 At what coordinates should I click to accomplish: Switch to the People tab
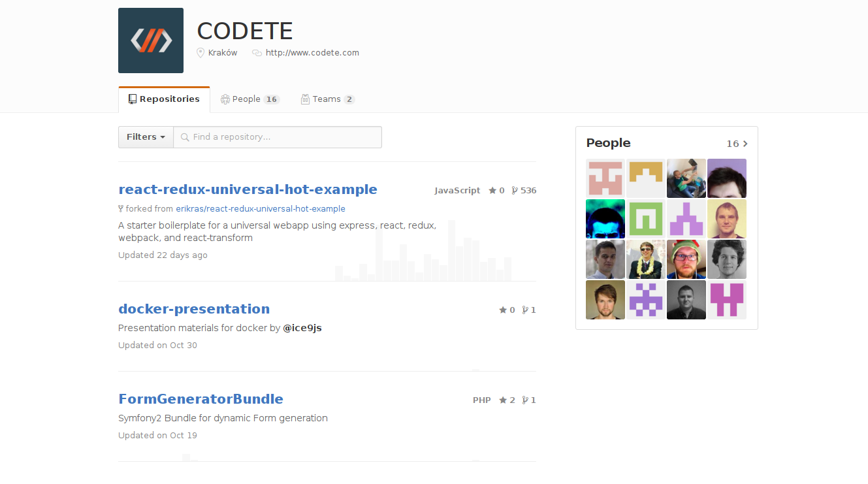coord(249,99)
